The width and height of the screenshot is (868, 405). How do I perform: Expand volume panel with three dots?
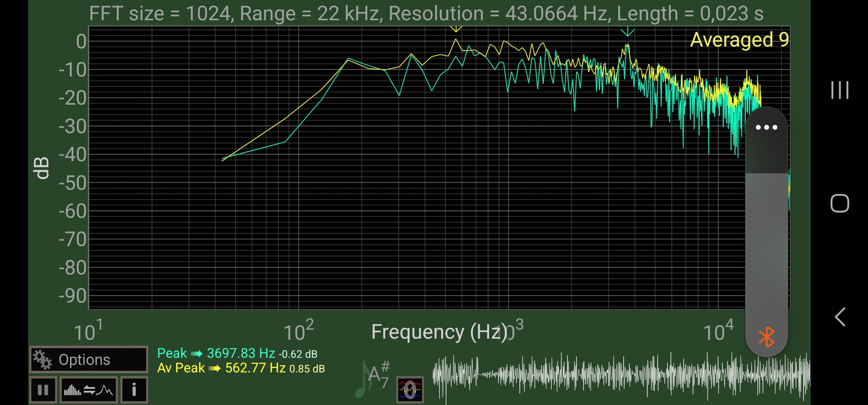pos(766,128)
